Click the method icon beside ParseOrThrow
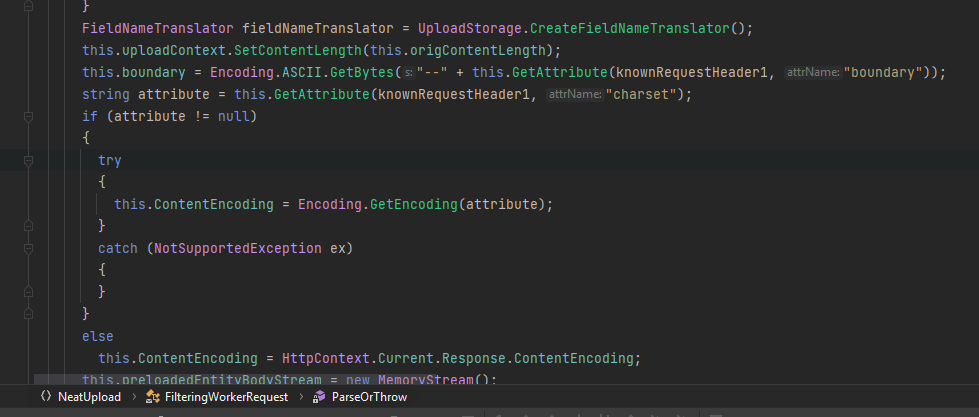The width and height of the screenshot is (979, 417). pyautogui.click(x=319, y=397)
